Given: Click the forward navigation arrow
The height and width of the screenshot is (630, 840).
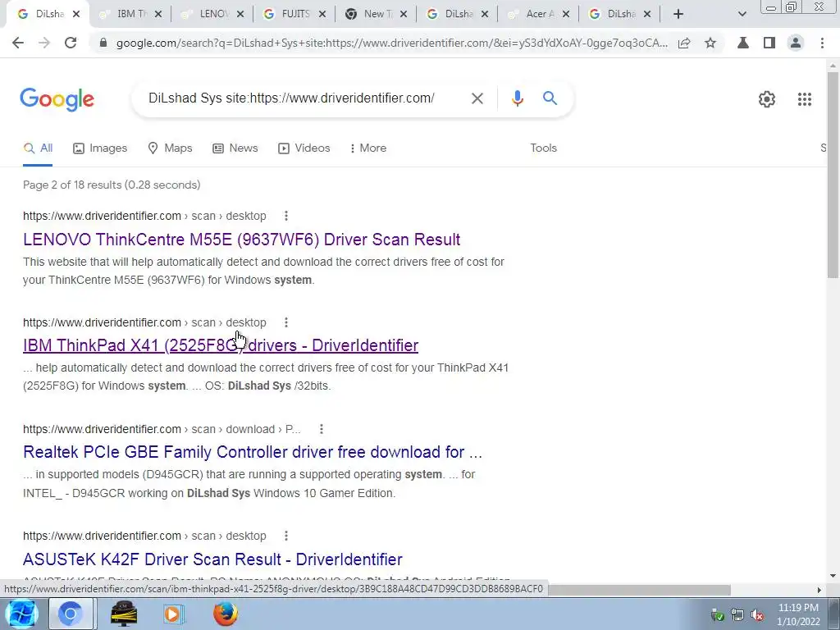Looking at the screenshot, I should click(x=44, y=43).
